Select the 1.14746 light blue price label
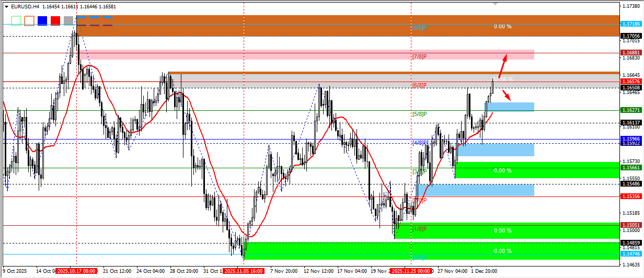The width and height of the screenshot is (644, 278). 631,254
